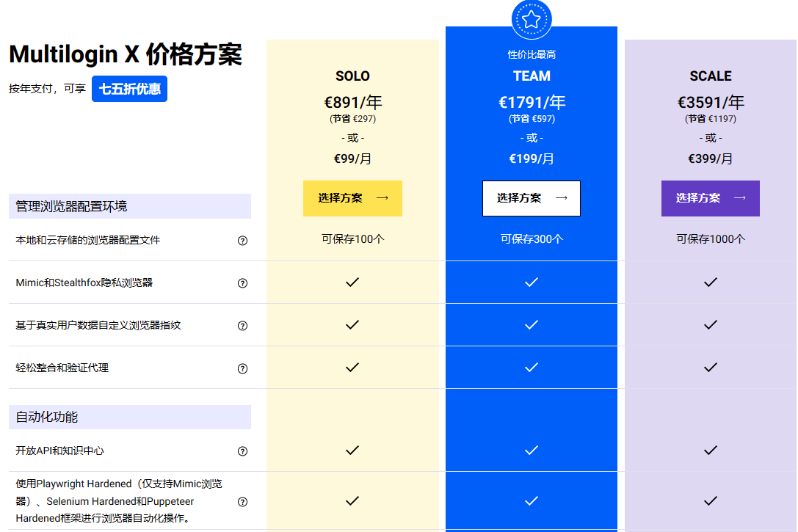Click the SCALE plan title
This screenshot has height=532, width=798.
click(711, 76)
